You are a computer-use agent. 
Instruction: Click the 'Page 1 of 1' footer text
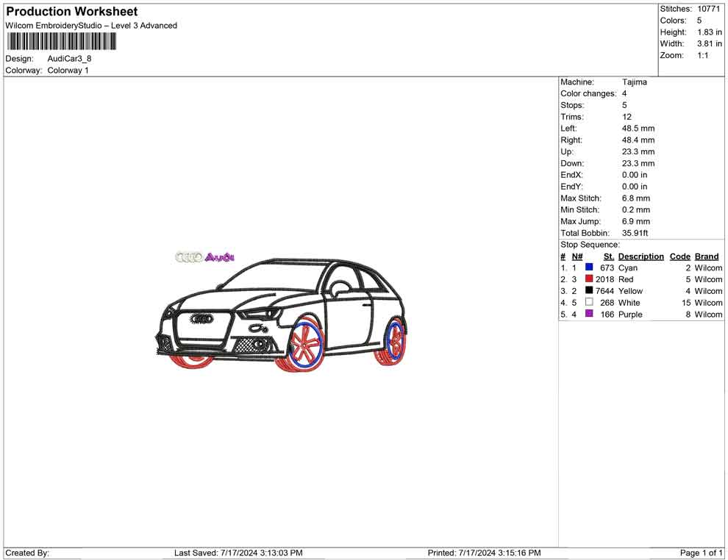[701, 553]
